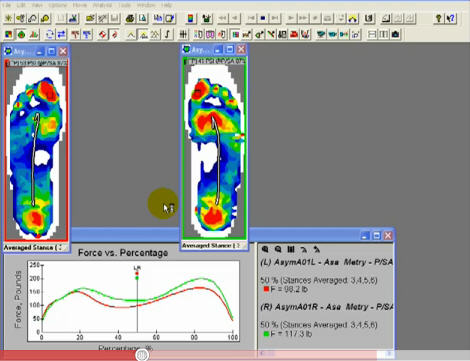Click the printer icon in top toolbar
Image resolution: width=470 pixels, height=361 pixels.
coord(130,18)
